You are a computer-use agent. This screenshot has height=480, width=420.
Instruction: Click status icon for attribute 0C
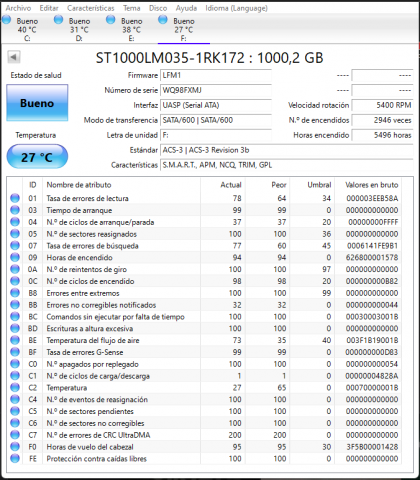pos(15,281)
